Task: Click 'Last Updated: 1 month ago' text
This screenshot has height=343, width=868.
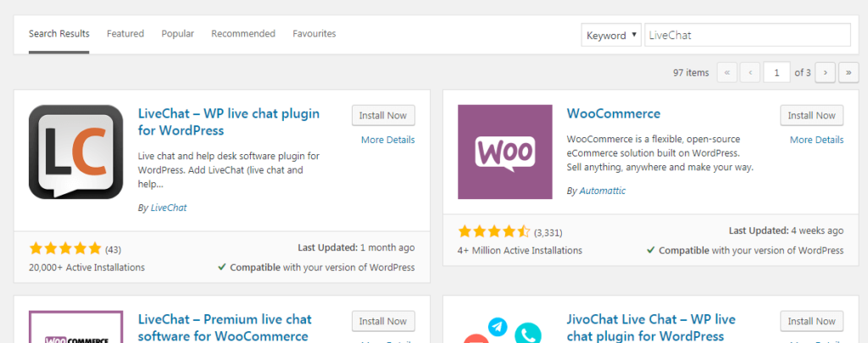Action: point(356,248)
